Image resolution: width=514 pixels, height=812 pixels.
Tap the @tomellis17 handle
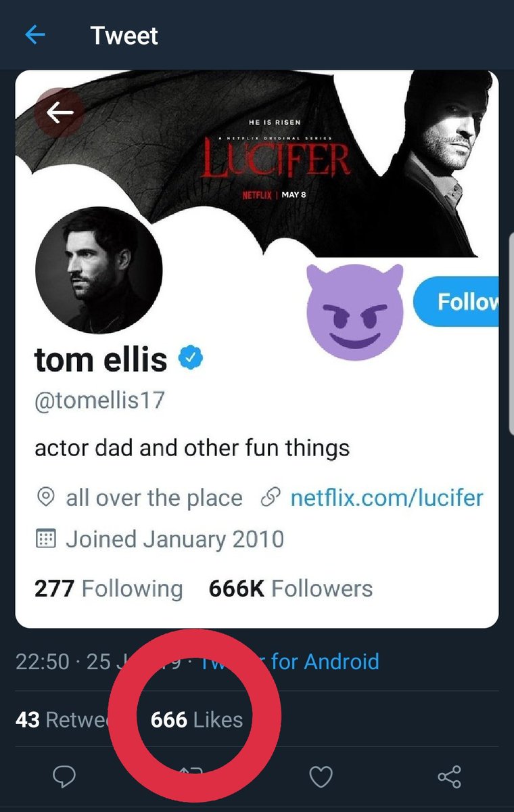click(99, 400)
